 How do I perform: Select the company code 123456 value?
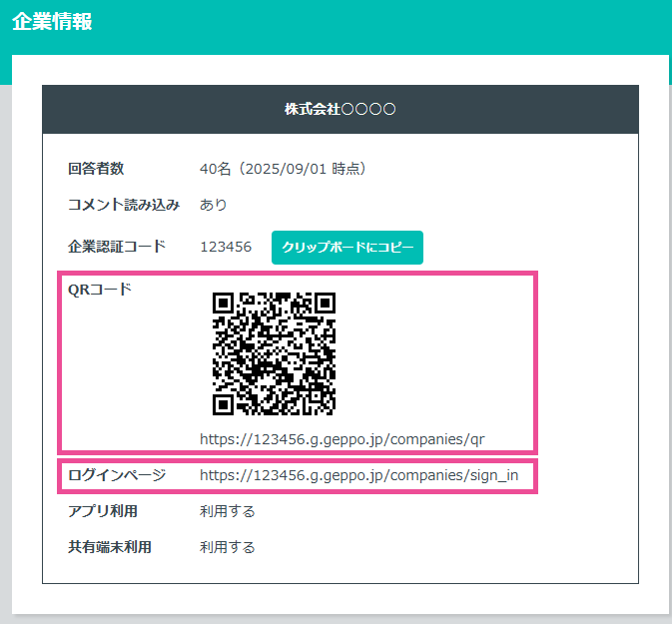(226, 247)
